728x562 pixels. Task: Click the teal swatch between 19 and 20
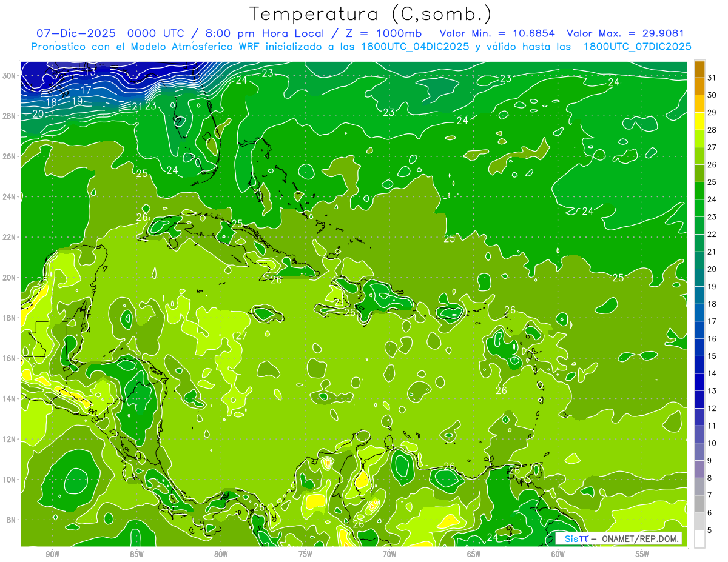[699, 278]
